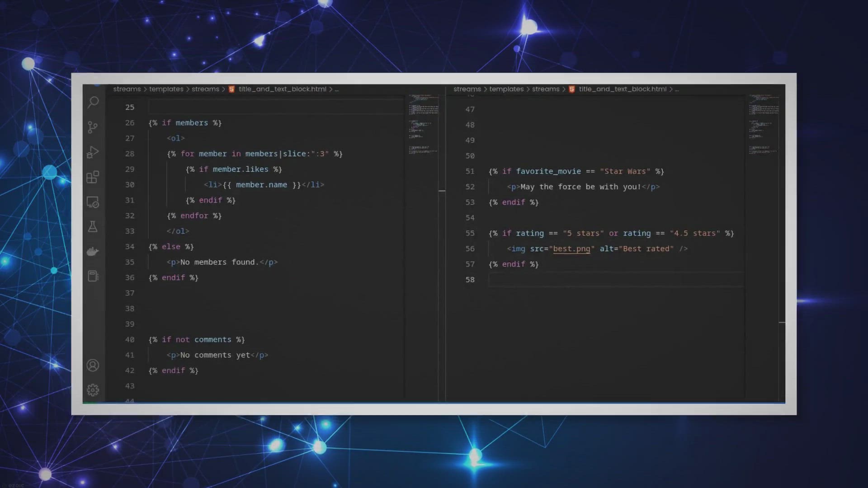Click the best.png link on line 56
The image size is (868, 488).
click(x=572, y=249)
